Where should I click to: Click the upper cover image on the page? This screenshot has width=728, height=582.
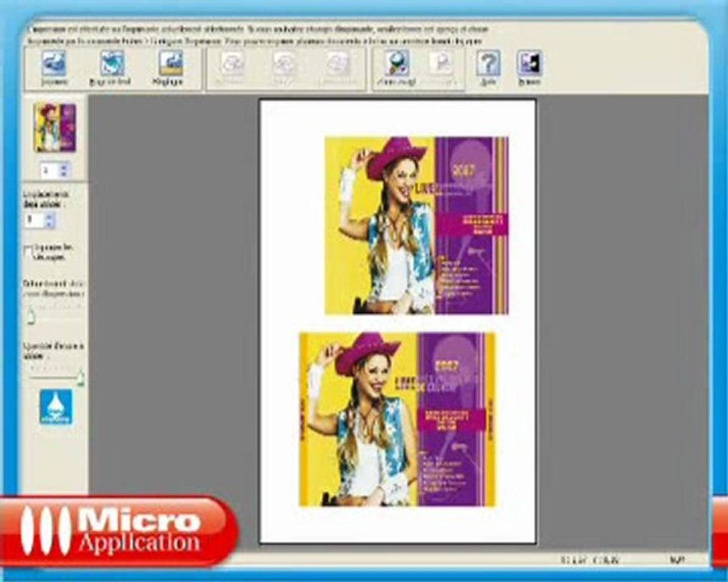pyautogui.click(x=417, y=226)
